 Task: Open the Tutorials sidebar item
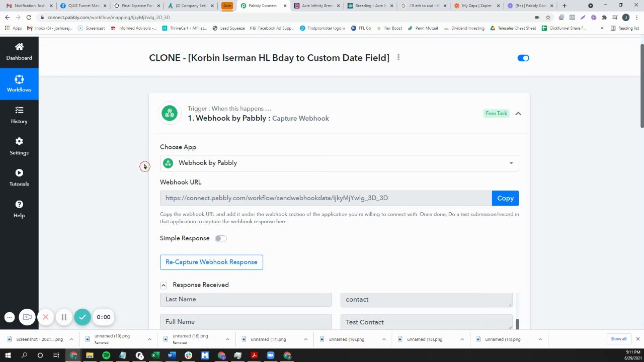[x=19, y=177]
